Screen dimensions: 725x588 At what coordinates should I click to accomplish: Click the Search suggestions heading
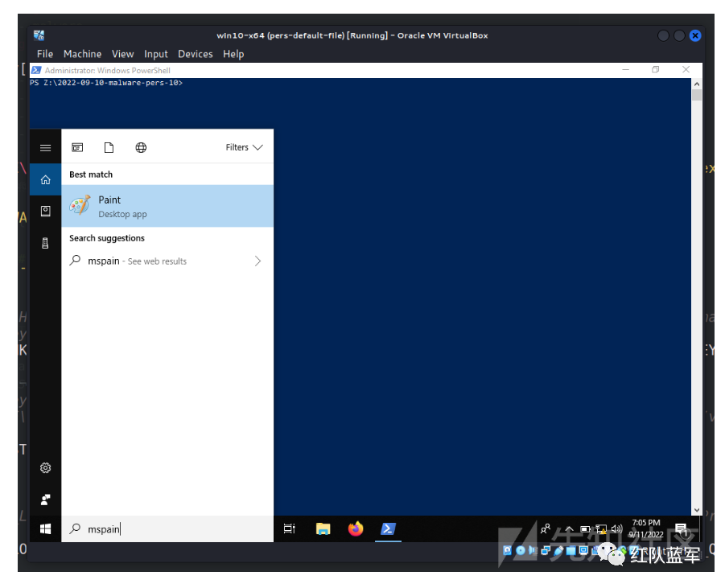pos(107,238)
